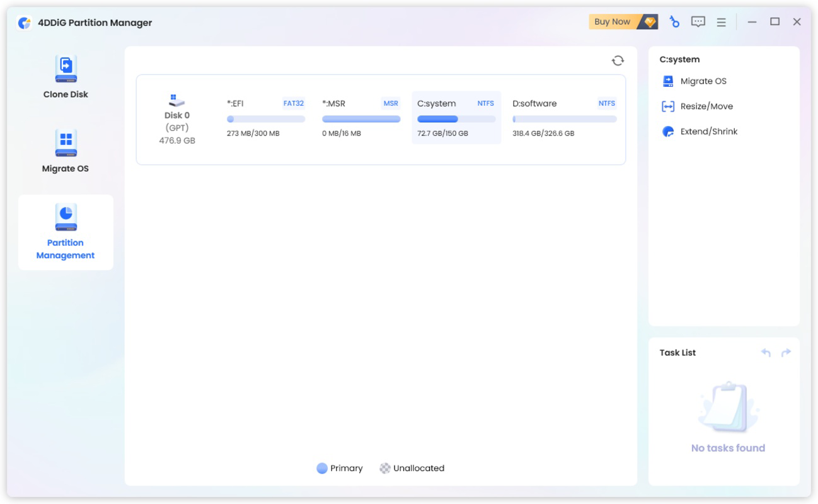Click the empty clipboard illustration
The width and height of the screenshot is (818, 504).
click(728, 407)
